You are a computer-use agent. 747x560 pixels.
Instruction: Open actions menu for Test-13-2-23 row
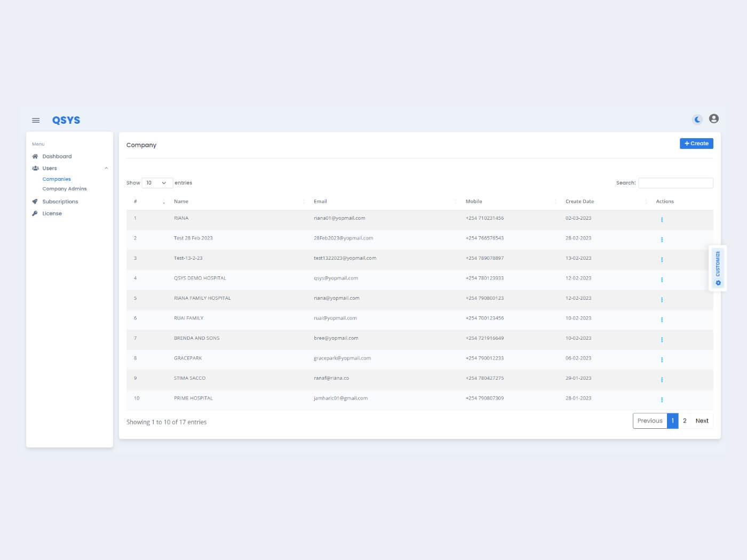662,260
